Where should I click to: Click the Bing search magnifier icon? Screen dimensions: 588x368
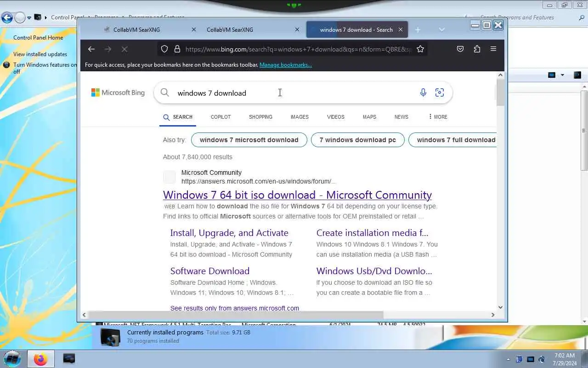point(165,93)
